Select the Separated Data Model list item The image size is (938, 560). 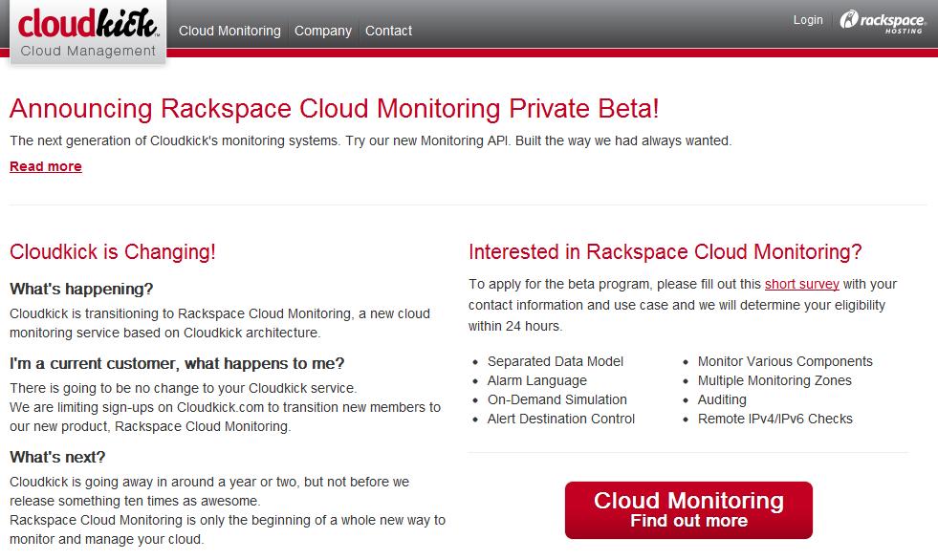click(x=556, y=361)
